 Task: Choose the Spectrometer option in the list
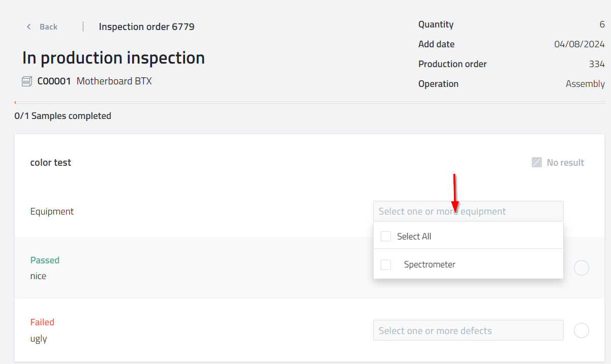point(430,264)
